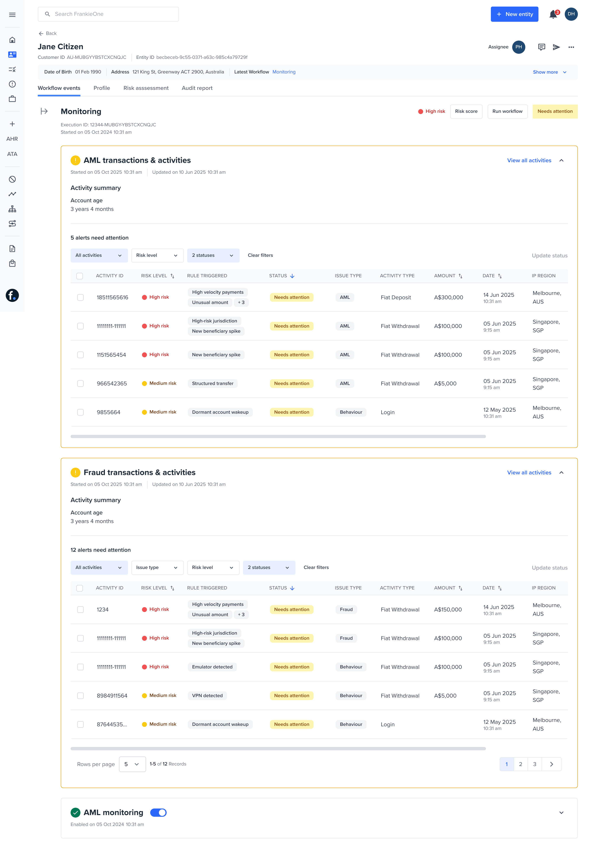Screen dimensions: 591x868
Task: Switch to the Risk asssessment tab
Action: coord(146,88)
